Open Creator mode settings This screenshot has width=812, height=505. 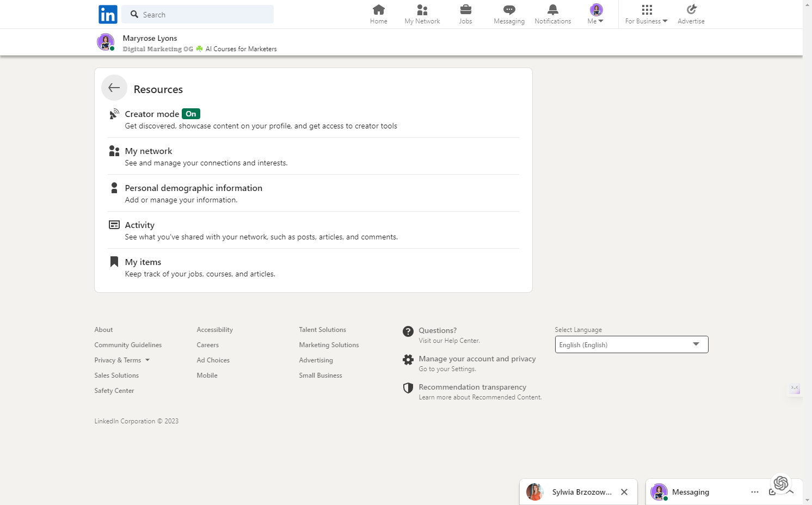313,120
